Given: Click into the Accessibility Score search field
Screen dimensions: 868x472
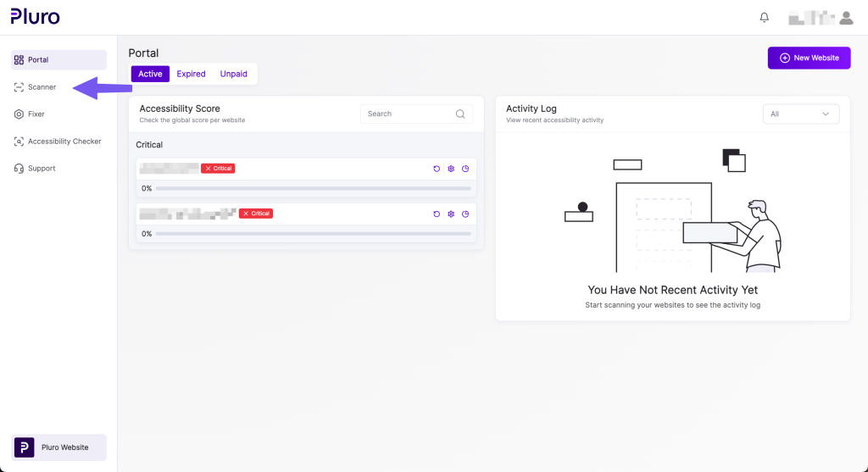Looking at the screenshot, I should pyautogui.click(x=407, y=114).
